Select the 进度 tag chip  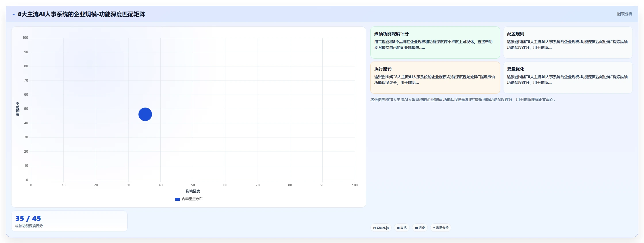pyautogui.click(x=420, y=228)
